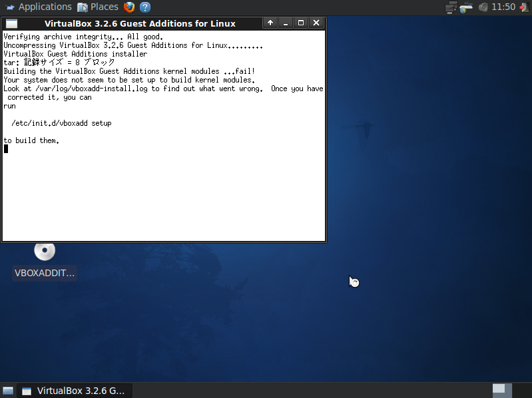Close the VirtualBox Guest Additions window

point(316,23)
